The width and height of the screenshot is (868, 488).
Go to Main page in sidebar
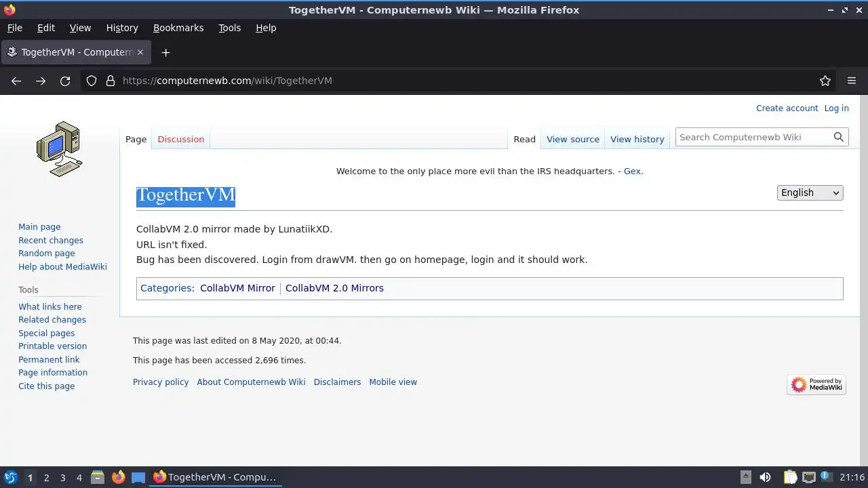(39, 227)
